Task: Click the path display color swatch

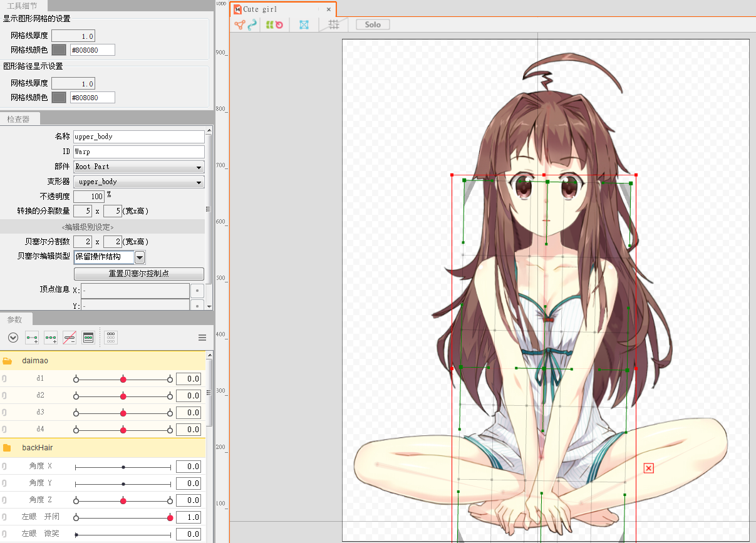Action: click(59, 98)
